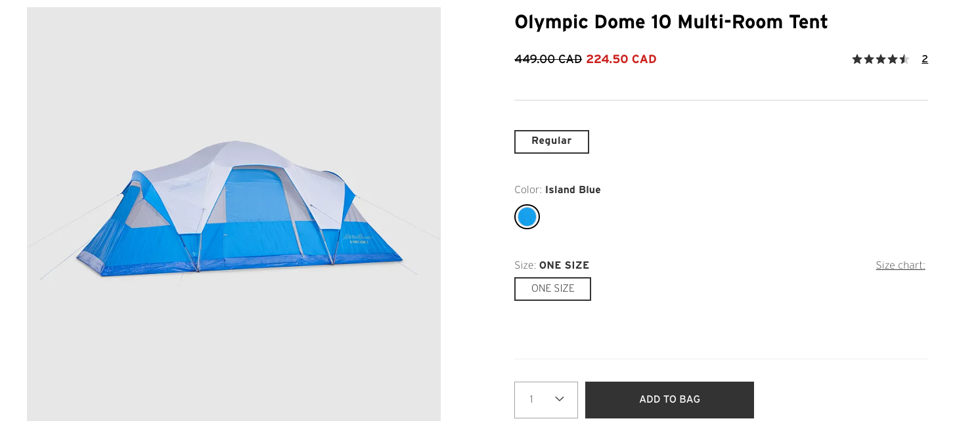Click the quantity value 1 field
The height and width of the screenshot is (425, 980).
(x=532, y=399)
